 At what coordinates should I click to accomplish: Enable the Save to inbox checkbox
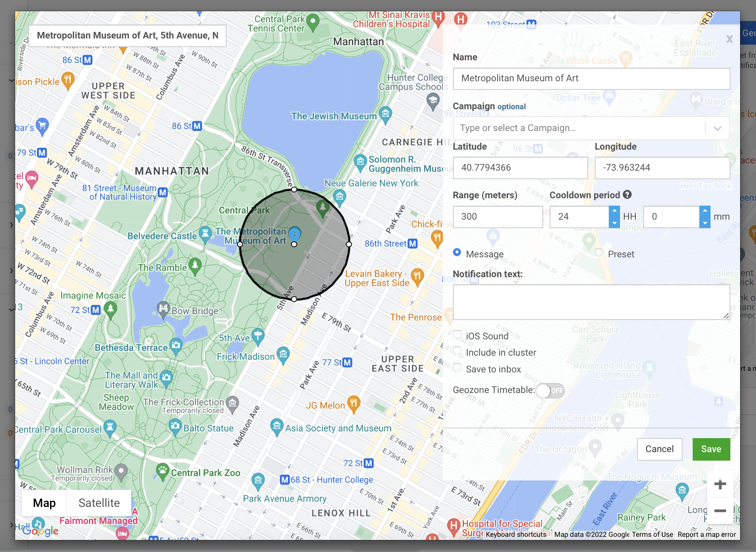pyautogui.click(x=457, y=368)
